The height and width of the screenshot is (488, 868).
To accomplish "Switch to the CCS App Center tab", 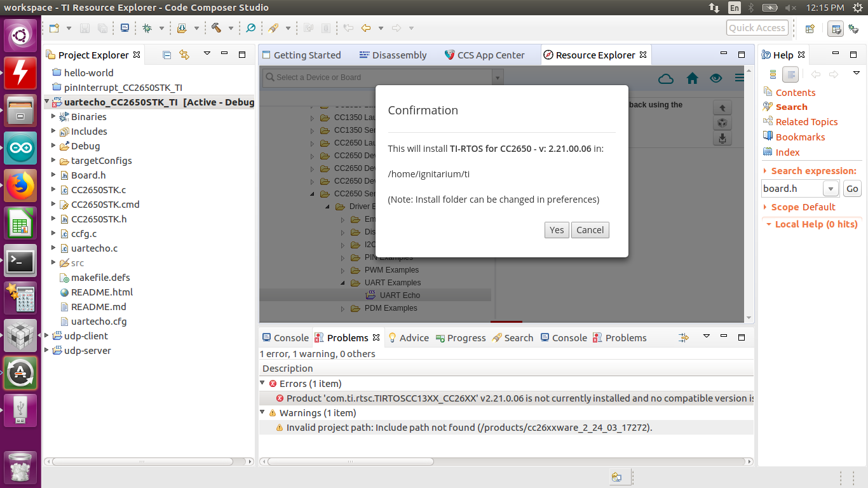I will click(485, 55).
